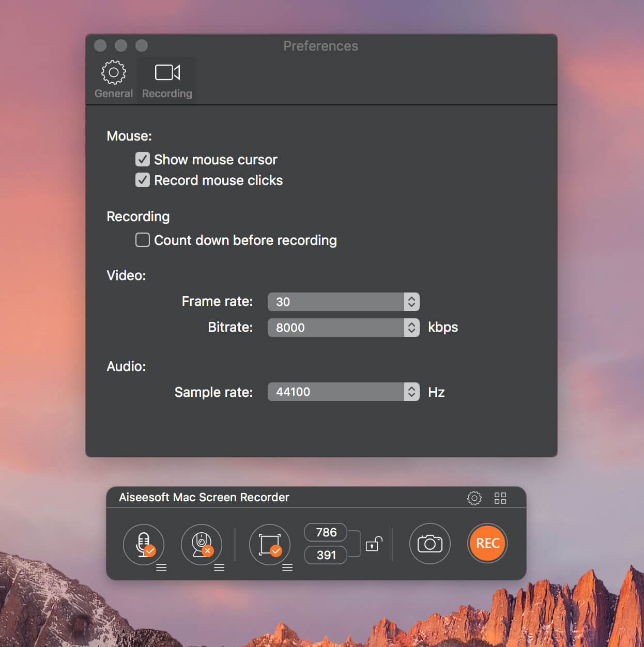The image size is (644, 647).
Task: Click the width field showing 786
Action: click(x=326, y=532)
